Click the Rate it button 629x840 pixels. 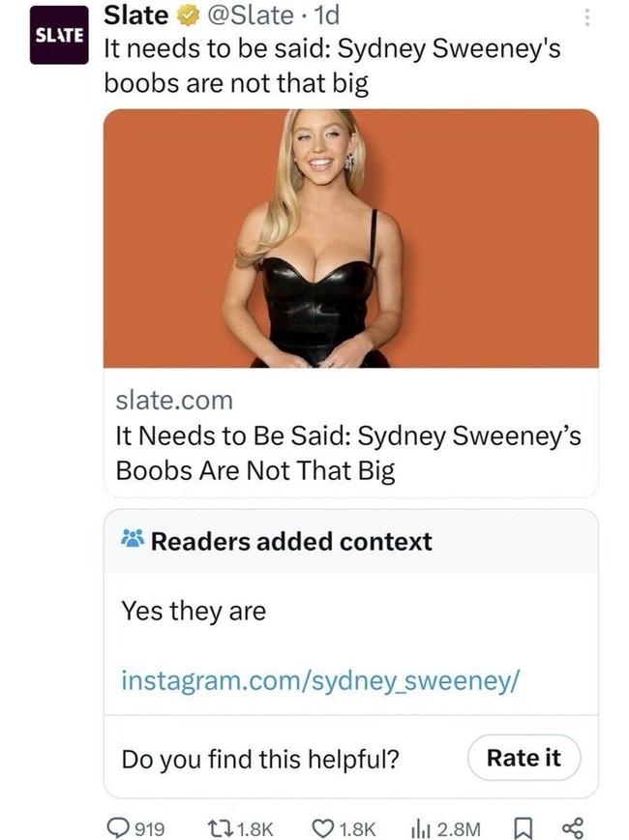(524, 758)
